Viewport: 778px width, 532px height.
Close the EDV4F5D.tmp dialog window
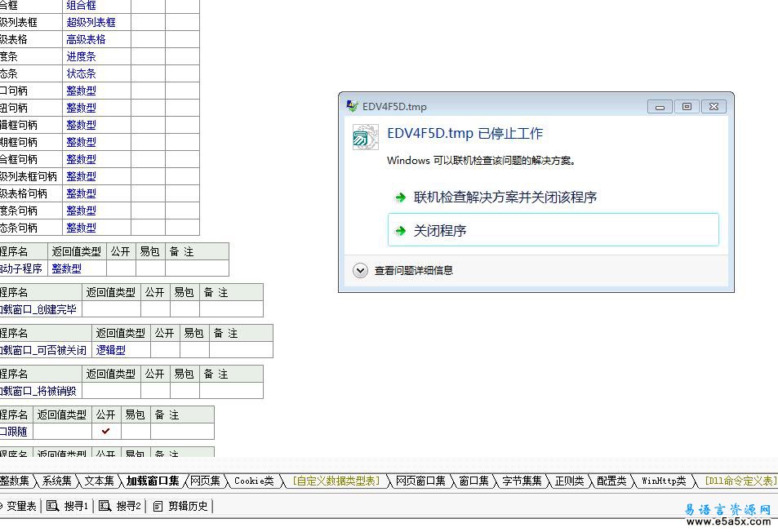click(714, 107)
